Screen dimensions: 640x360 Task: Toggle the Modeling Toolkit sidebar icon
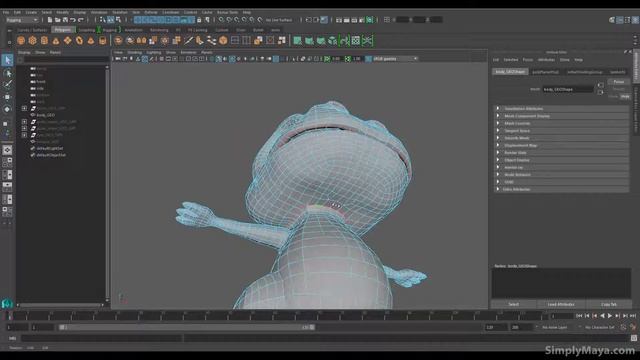612,20
